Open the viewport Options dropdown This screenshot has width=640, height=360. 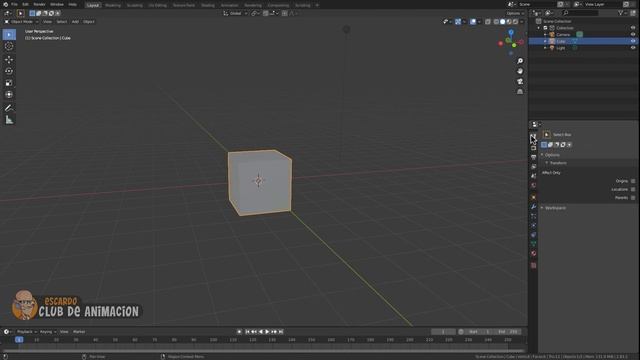click(515, 13)
